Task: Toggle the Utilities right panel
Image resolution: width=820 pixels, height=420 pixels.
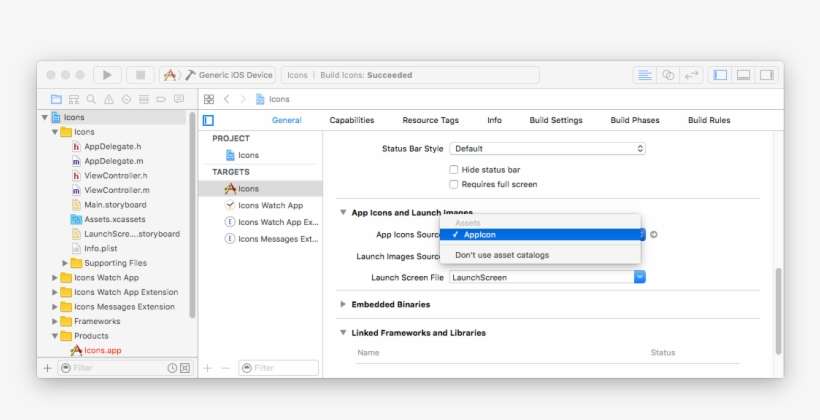Action: click(766, 75)
